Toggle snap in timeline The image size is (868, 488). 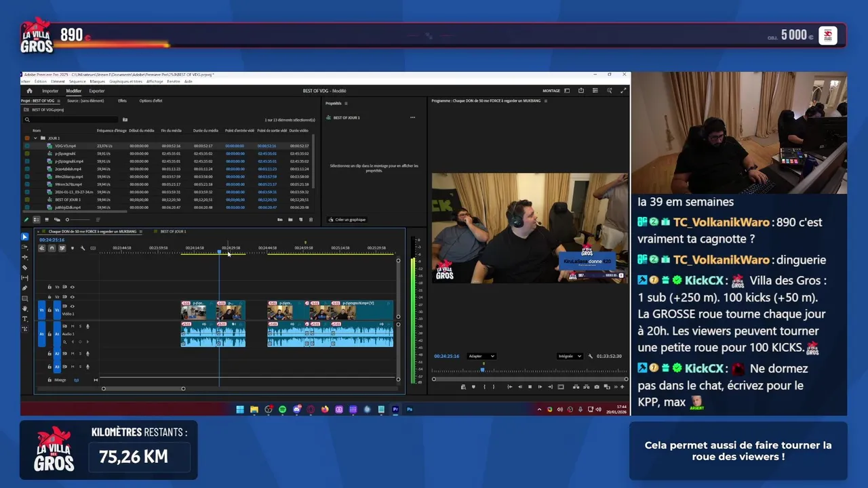[52, 248]
